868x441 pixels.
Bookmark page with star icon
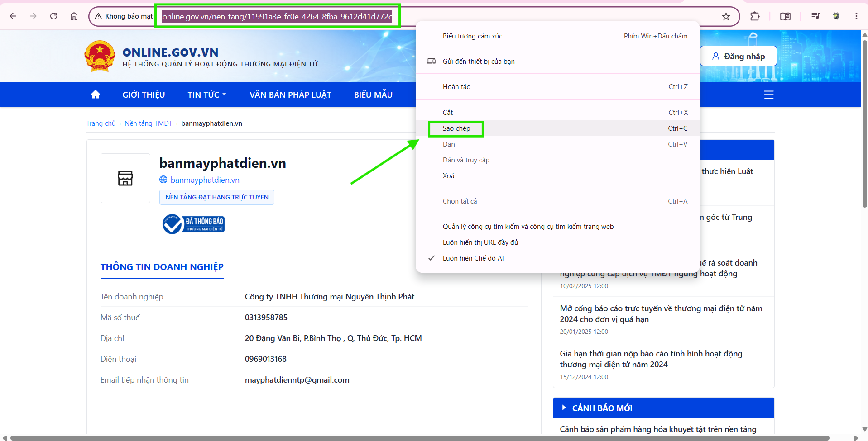726,16
